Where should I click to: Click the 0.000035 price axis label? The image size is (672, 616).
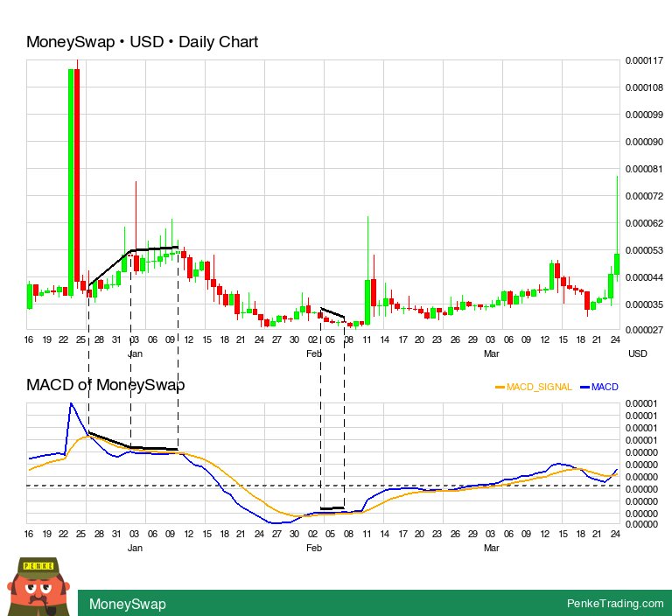tap(644, 304)
